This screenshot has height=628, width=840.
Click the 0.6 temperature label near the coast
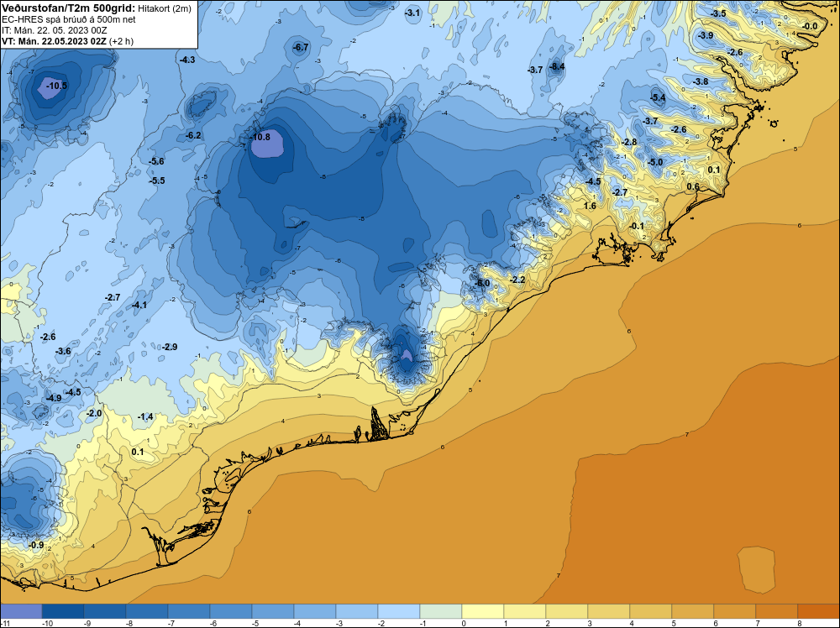(693, 187)
